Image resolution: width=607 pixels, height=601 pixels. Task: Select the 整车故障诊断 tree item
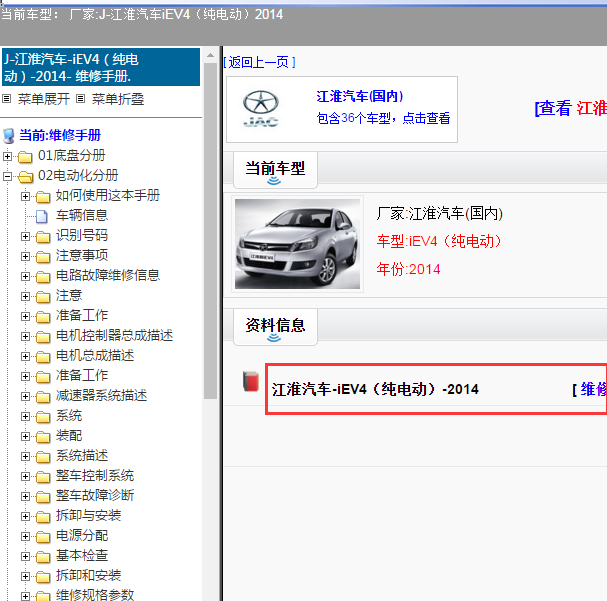point(95,496)
